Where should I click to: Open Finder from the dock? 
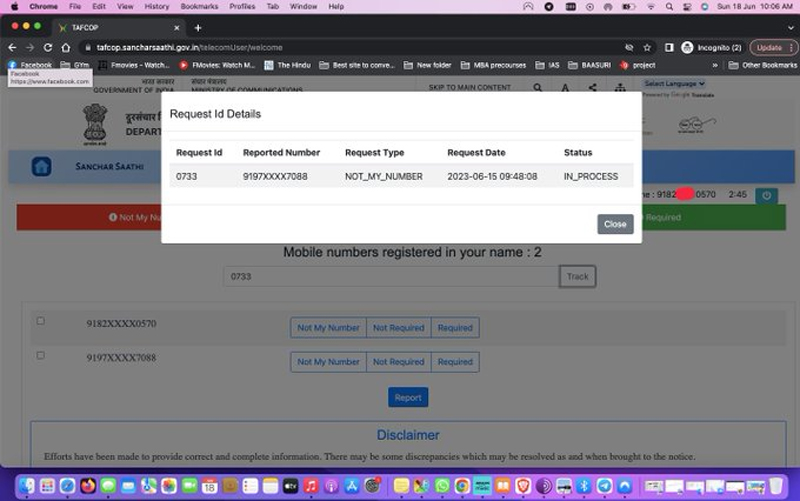27,486
